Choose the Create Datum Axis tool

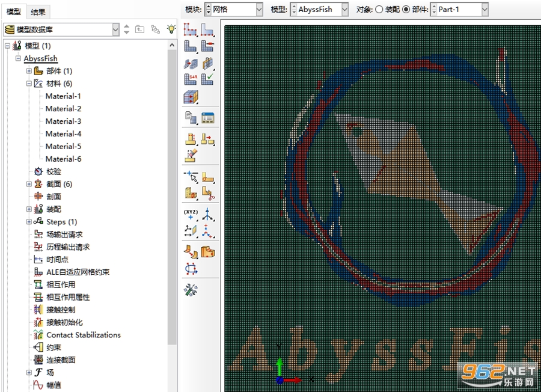click(207, 214)
